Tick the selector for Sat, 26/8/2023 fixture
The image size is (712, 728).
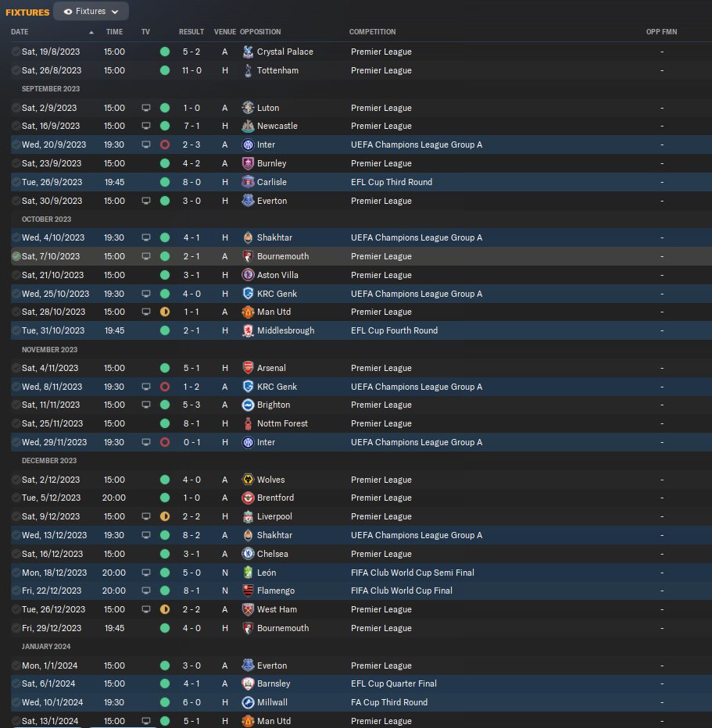click(16, 70)
